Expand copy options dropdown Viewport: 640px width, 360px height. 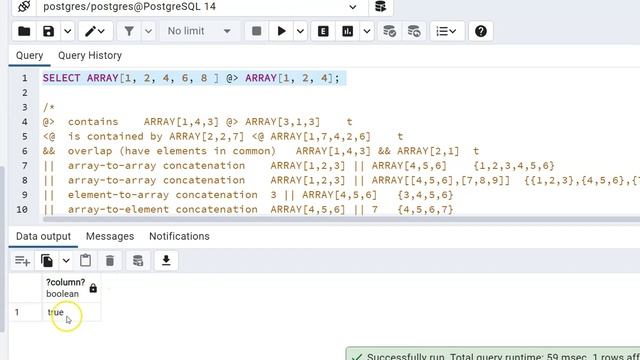[x=66, y=260]
